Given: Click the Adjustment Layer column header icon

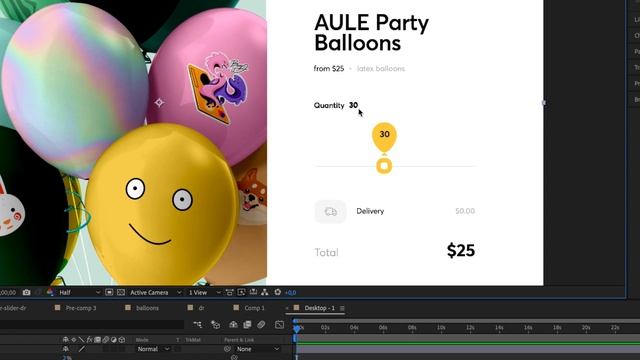Looking at the screenshot, I should tap(113, 340).
